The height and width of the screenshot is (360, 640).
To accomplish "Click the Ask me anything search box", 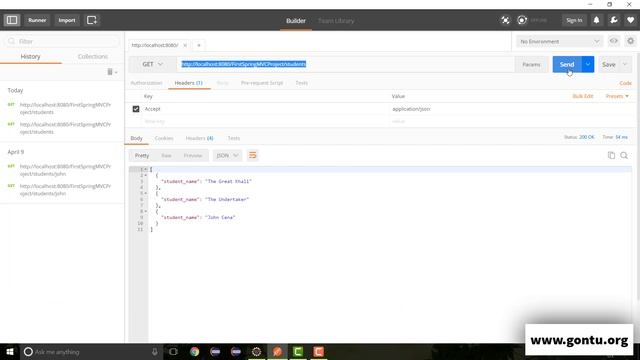I will point(90,351).
